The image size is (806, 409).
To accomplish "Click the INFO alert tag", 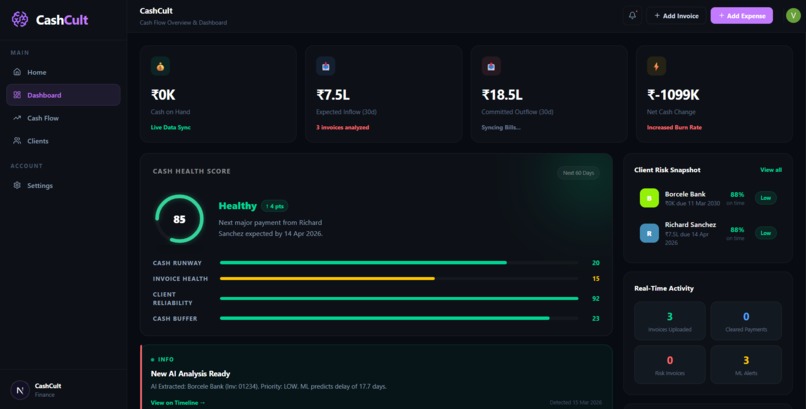I will pos(162,359).
